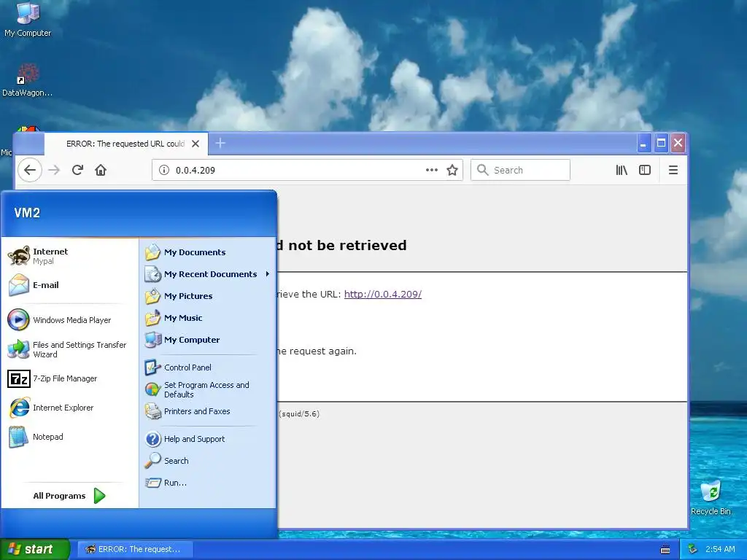Open 7-Zip File Manager
The height and width of the screenshot is (560, 747).
(69, 378)
